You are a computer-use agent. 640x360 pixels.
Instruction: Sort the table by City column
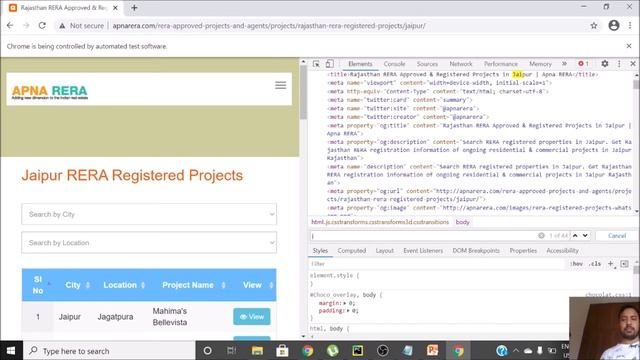coord(77,285)
